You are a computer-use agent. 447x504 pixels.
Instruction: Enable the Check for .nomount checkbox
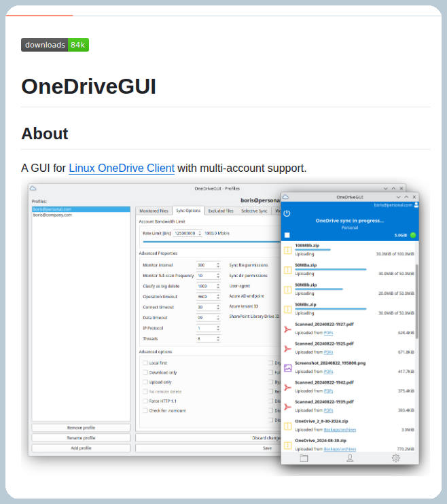point(145,410)
